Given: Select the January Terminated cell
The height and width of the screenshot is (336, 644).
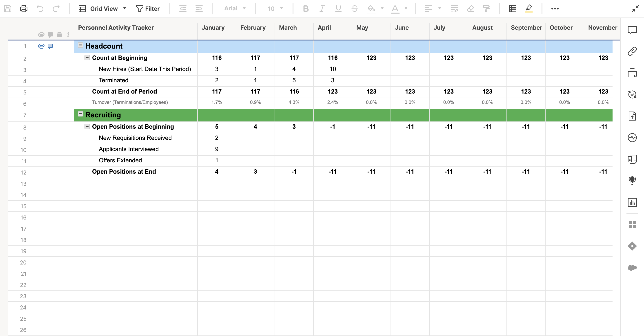Looking at the screenshot, I should (216, 80).
